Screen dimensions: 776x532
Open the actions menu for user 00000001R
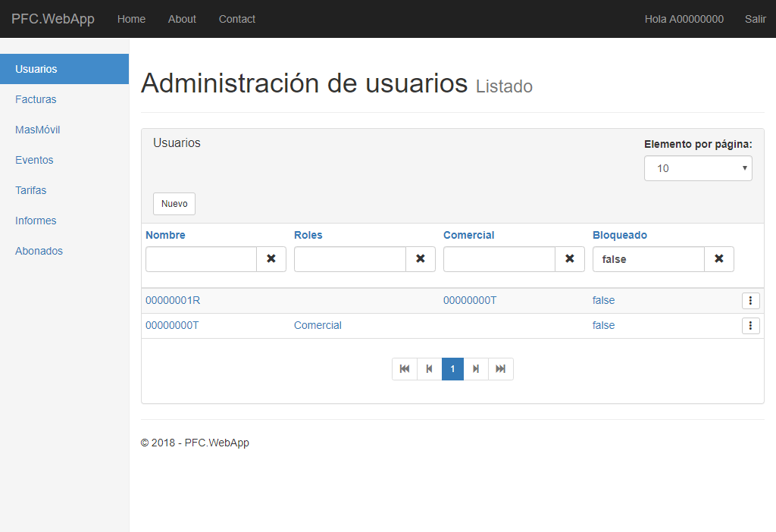tap(750, 300)
